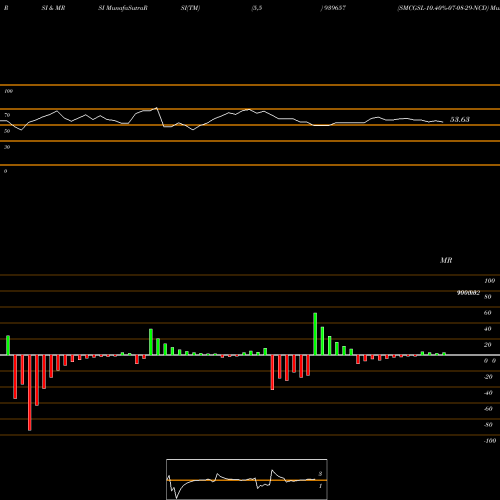Click the -100 label on MR axis

point(490,441)
